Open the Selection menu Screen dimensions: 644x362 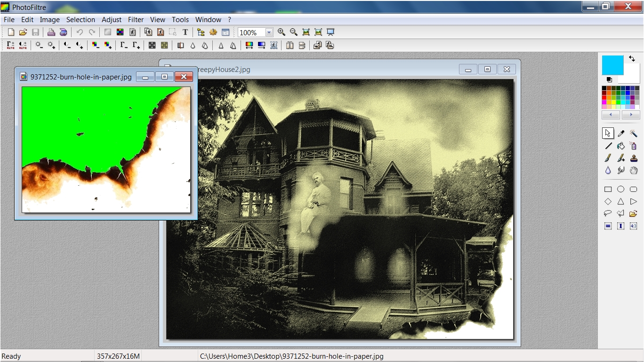coord(80,20)
